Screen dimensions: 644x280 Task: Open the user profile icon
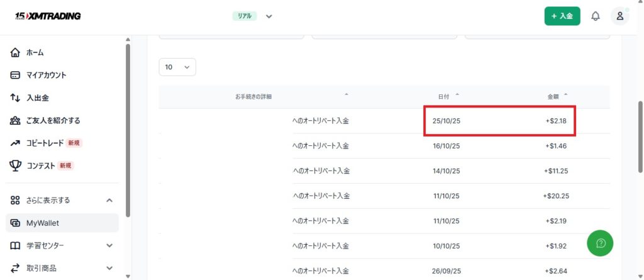pos(619,16)
